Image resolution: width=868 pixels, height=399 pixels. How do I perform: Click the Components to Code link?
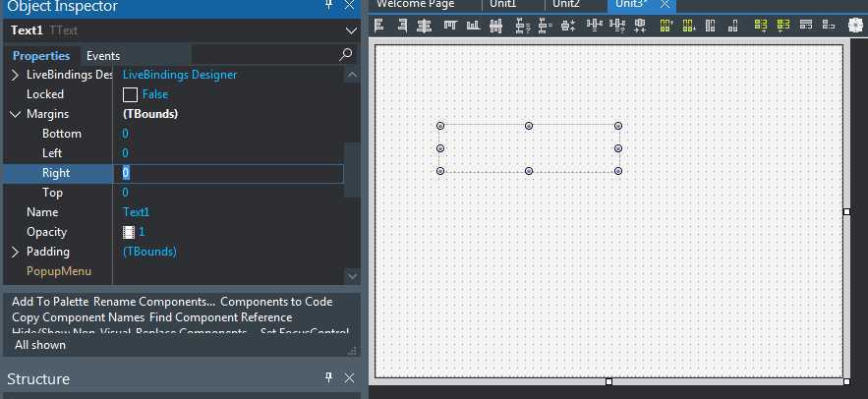(276, 302)
